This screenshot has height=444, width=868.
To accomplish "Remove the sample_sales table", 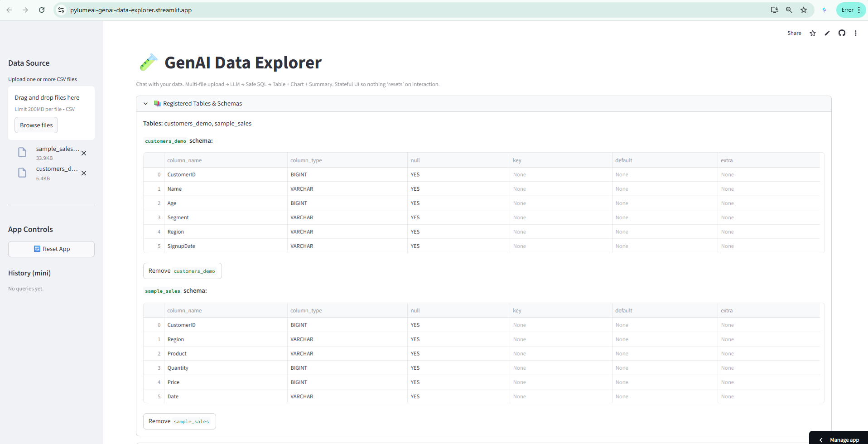I will coord(179,421).
